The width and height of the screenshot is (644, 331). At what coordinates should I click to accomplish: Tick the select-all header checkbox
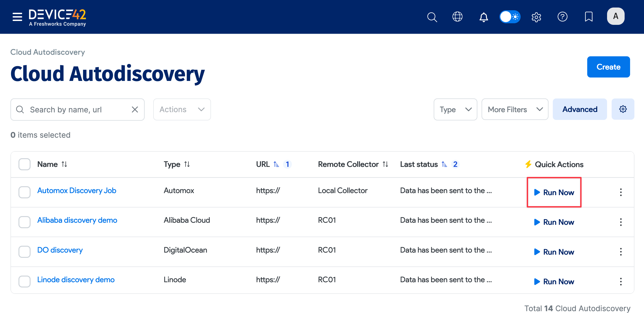(x=24, y=164)
